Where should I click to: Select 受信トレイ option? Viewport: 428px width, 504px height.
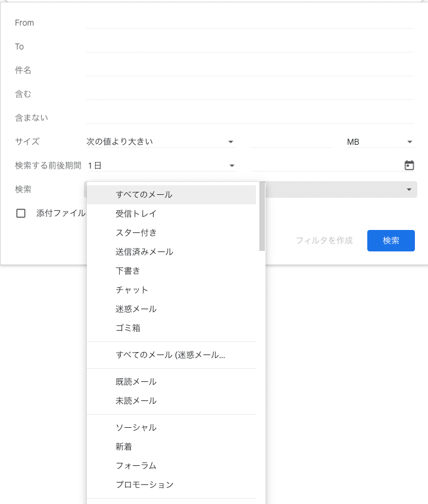[x=171, y=213]
